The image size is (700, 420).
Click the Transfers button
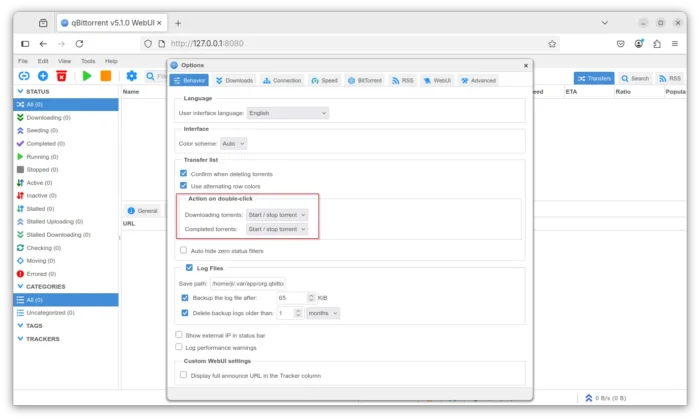click(594, 78)
